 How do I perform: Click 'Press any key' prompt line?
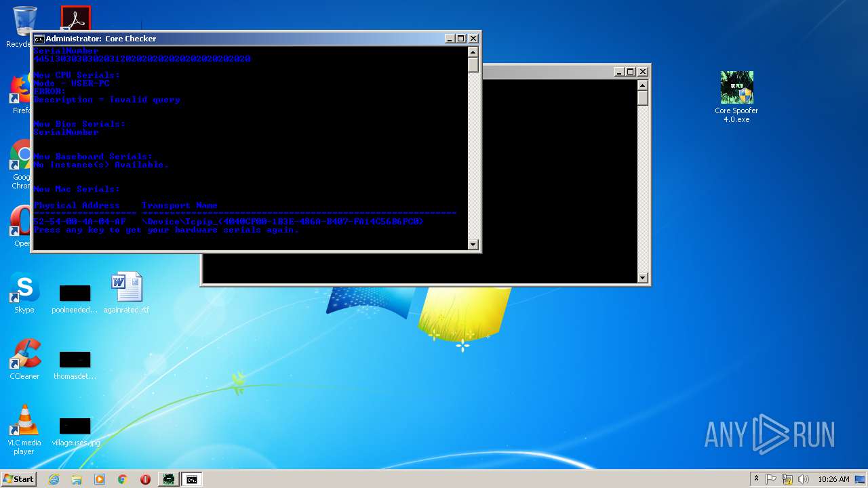pos(166,230)
